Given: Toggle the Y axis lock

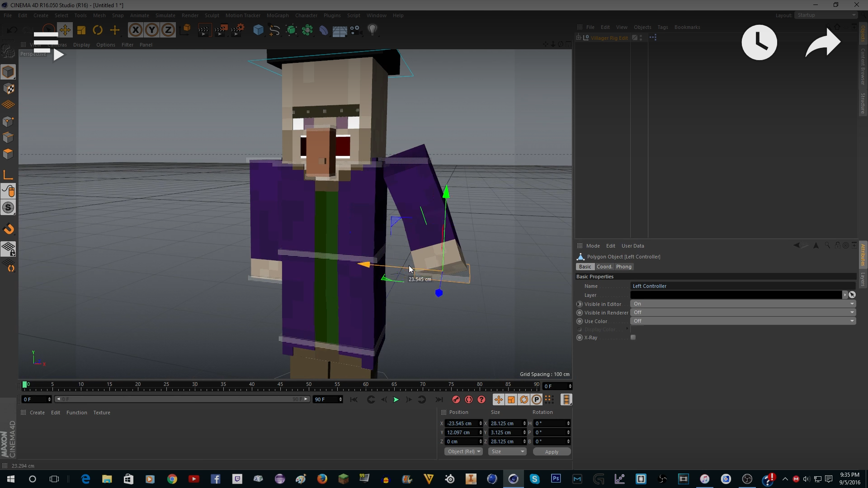Looking at the screenshot, I should [x=151, y=30].
